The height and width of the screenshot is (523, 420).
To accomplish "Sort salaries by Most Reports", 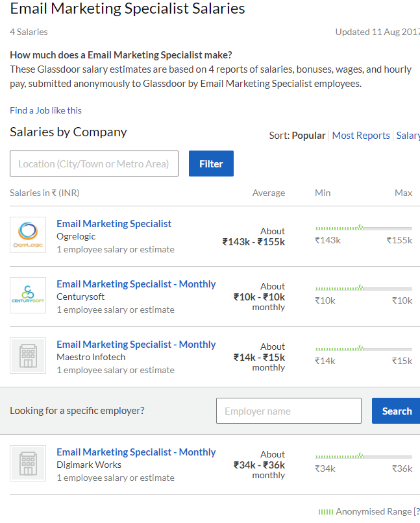I will point(361,135).
